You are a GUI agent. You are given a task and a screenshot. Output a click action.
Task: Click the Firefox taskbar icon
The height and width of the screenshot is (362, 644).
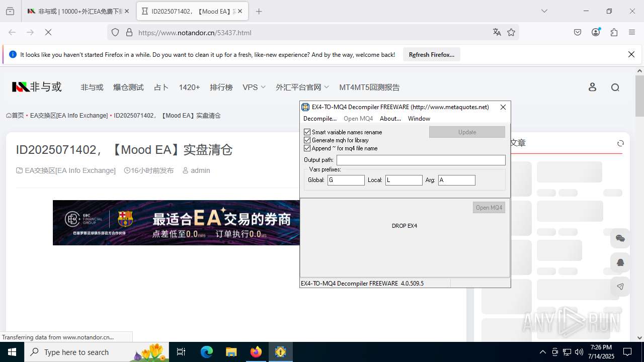click(x=256, y=352)
